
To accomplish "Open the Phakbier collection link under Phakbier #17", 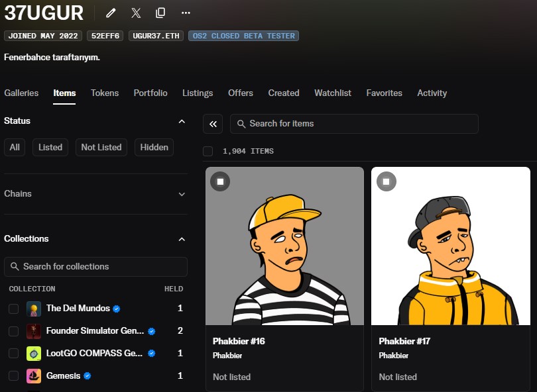I will point(394,356).
